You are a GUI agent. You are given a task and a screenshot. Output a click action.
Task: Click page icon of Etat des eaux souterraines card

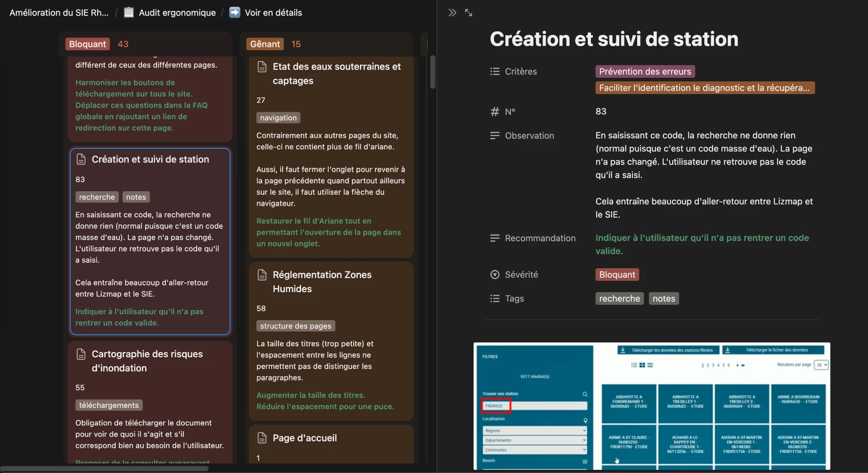tap(262, 67)
